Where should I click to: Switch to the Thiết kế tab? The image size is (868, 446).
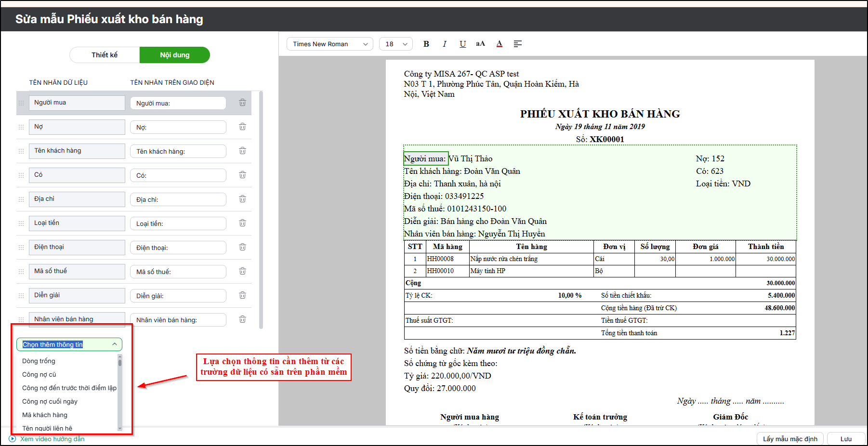click(x=105, y=55)
